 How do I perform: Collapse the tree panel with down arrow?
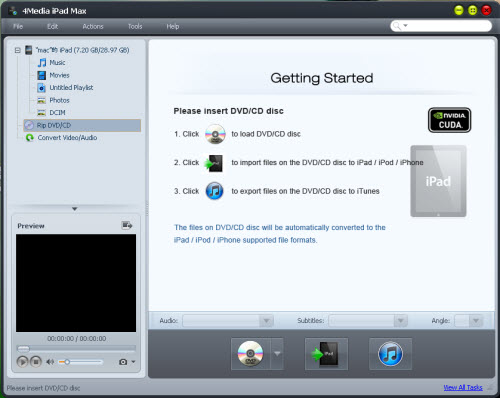click(75, 209)
